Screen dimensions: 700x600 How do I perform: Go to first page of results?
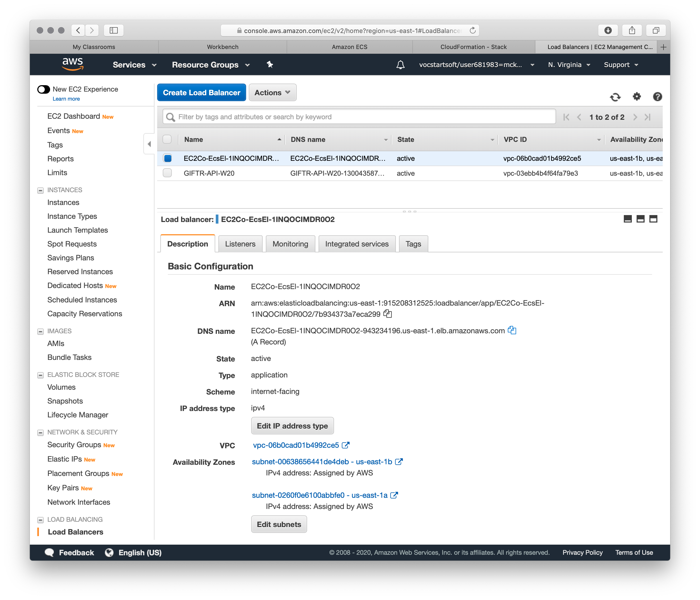click(x=567, y=117)
